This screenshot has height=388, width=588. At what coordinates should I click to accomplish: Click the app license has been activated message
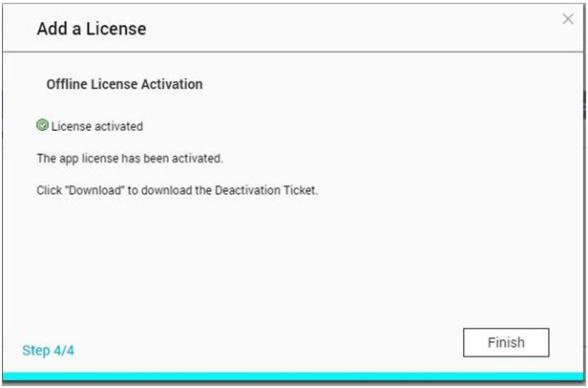tap(130, 159)
